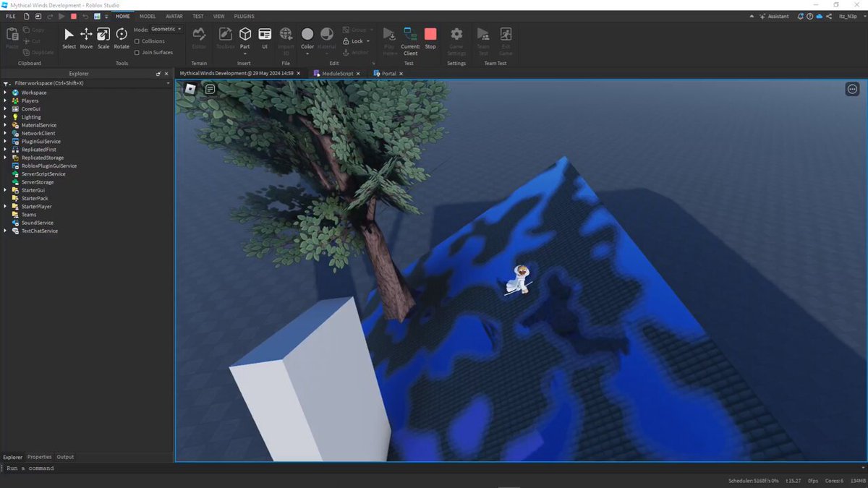868x488 pixels.
Task: Select SoundService in Explorer
Action: [38, 223]
